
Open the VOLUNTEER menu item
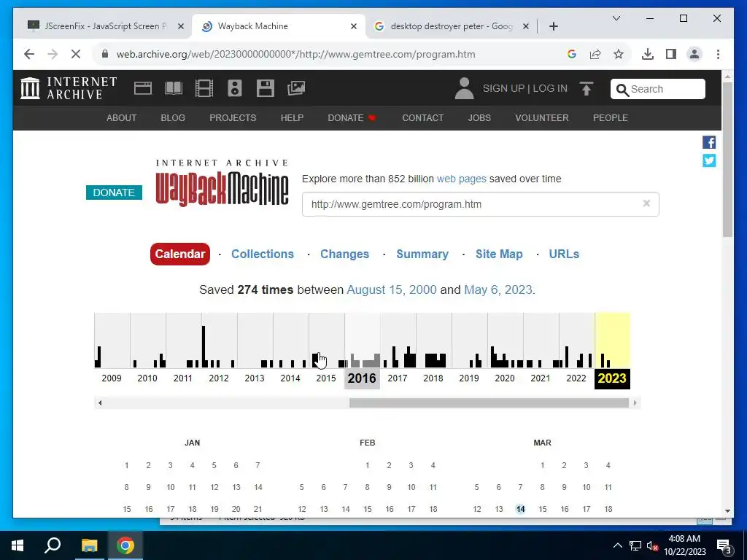542,117
